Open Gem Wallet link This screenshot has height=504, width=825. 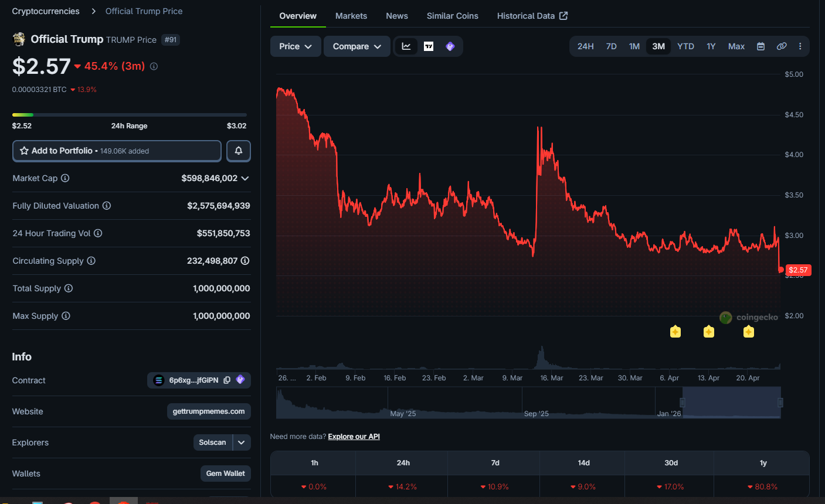[226, 474]
